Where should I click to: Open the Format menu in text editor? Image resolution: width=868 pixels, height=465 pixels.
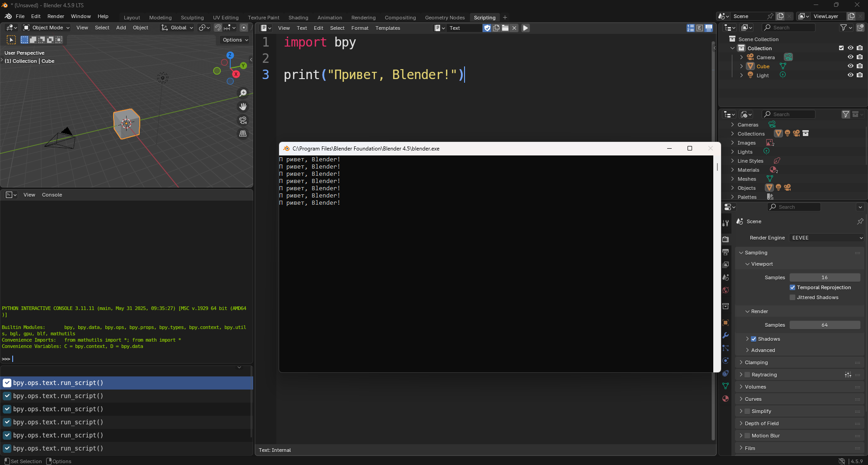point(360,28)
